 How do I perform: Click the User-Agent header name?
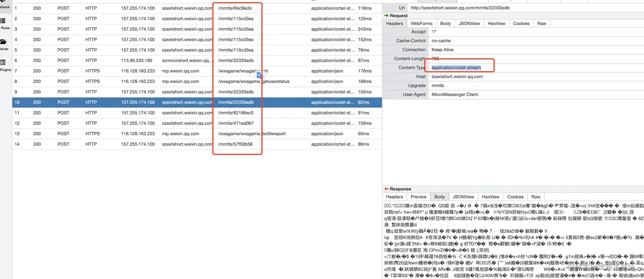[x=414, y=94]
